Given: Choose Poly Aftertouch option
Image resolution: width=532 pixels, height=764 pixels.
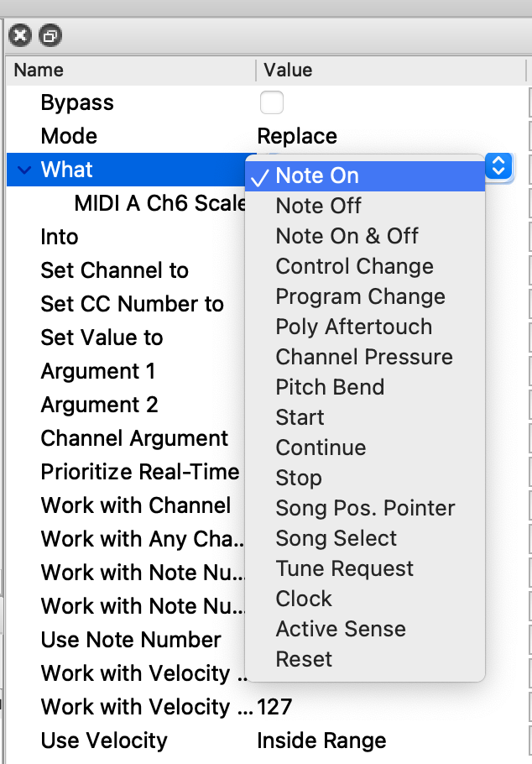Looking at the screenshot, I should click(353, 327).
